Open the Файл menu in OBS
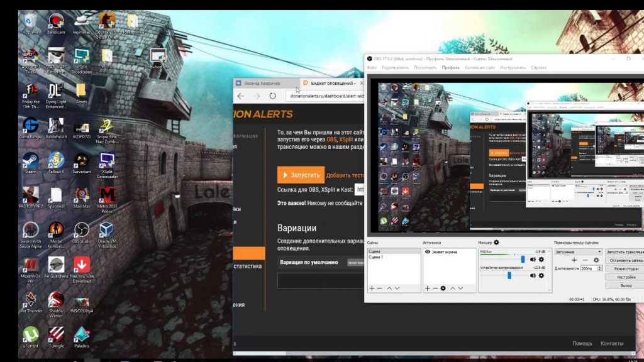Viewport: 644px width, 362px height. [372, 68]
